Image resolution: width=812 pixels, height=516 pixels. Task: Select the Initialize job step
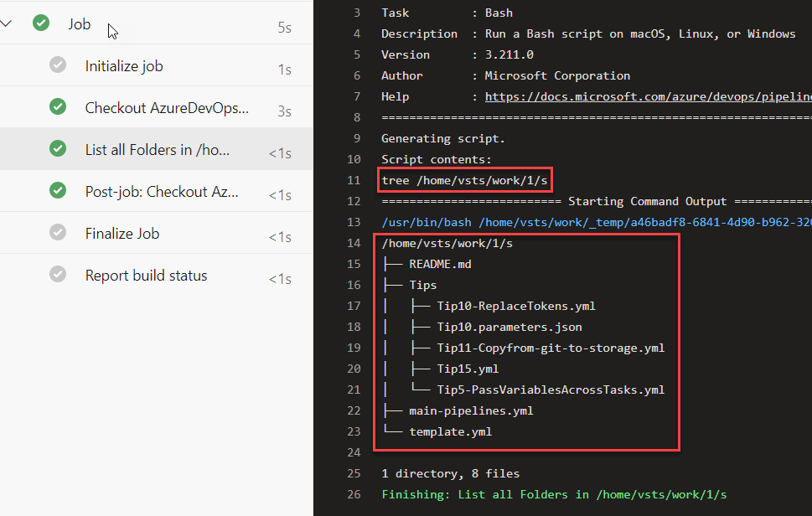[x=122, y=65]
